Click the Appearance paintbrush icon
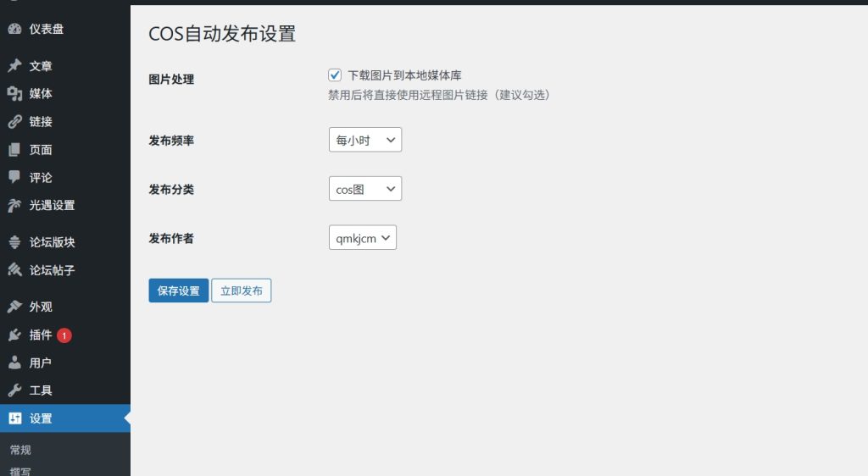868x476 pixels. coord(14,307)
